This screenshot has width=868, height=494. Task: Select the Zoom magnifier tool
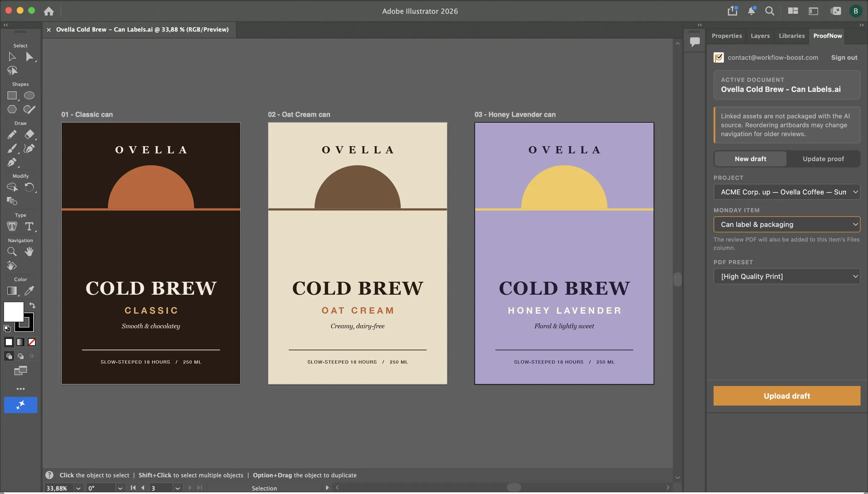tap(12, 252)
